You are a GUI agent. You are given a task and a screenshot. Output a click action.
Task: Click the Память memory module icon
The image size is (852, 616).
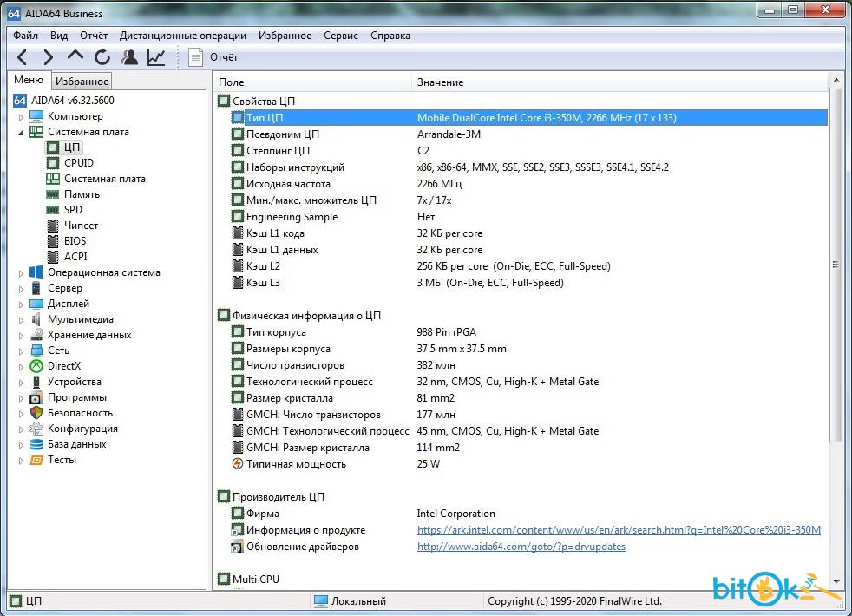tap(53, 194)
